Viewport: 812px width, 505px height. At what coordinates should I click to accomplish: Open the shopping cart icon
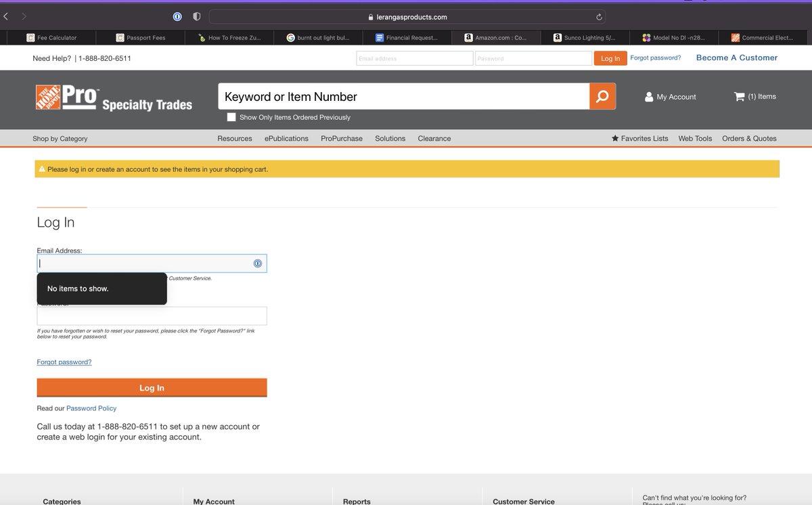coord(739,97)
